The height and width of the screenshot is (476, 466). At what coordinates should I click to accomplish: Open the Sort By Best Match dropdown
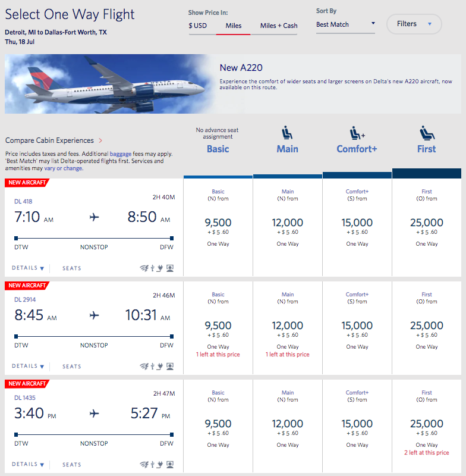click(345, 24)
